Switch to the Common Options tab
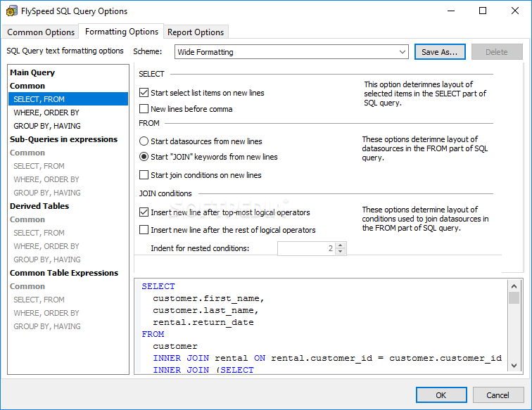Screen dimensions: 532x410 (41, 32)
